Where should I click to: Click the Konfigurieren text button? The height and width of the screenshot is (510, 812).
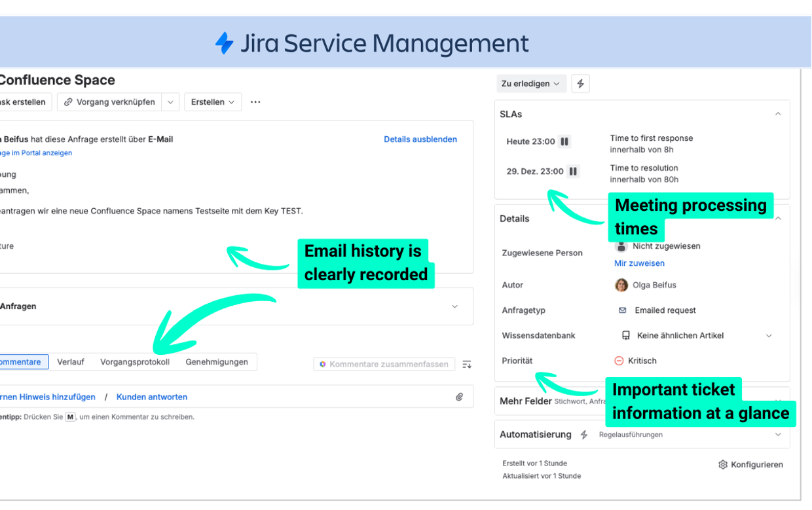tap(757, 465)
